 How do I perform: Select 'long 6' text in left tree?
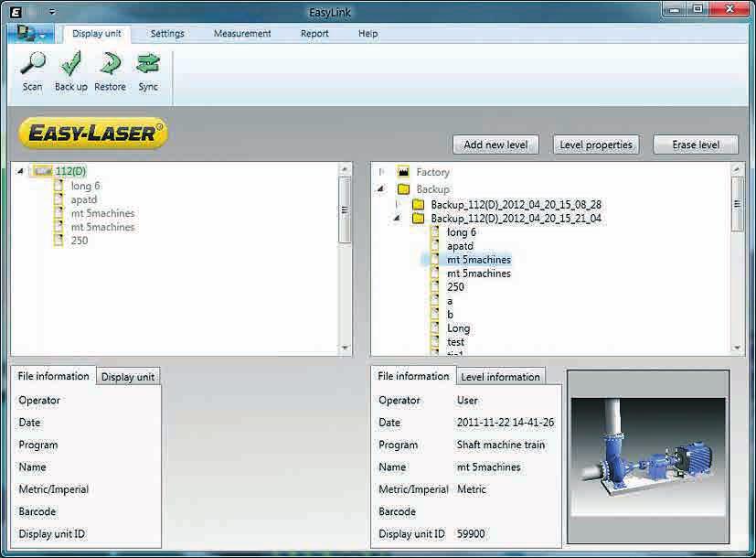point(85,186)
